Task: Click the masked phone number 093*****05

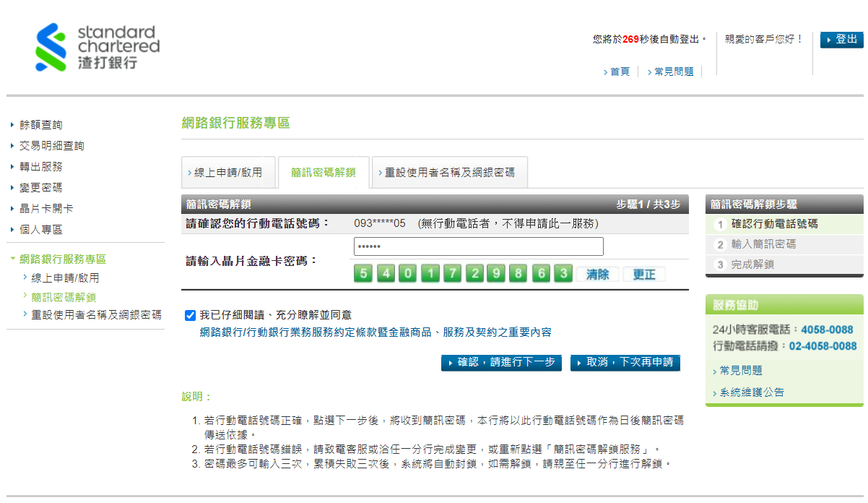Action: pyautogui.click(x=380, y=224)
